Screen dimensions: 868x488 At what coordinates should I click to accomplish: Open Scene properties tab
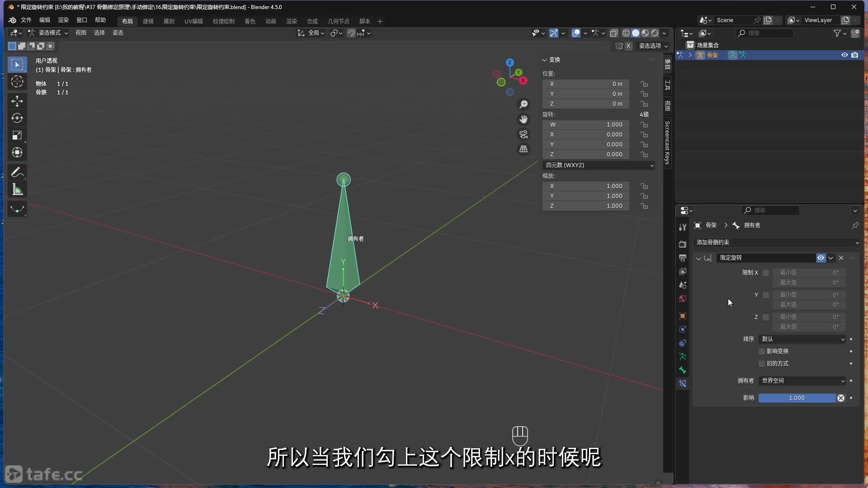tap(683, 285)
